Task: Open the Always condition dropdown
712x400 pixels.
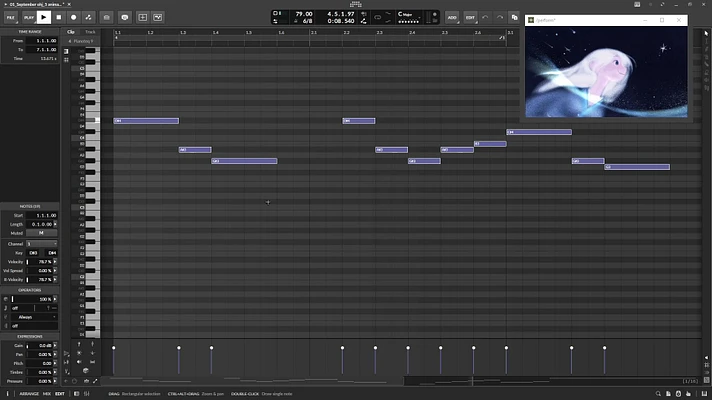Action: (34, 317)
